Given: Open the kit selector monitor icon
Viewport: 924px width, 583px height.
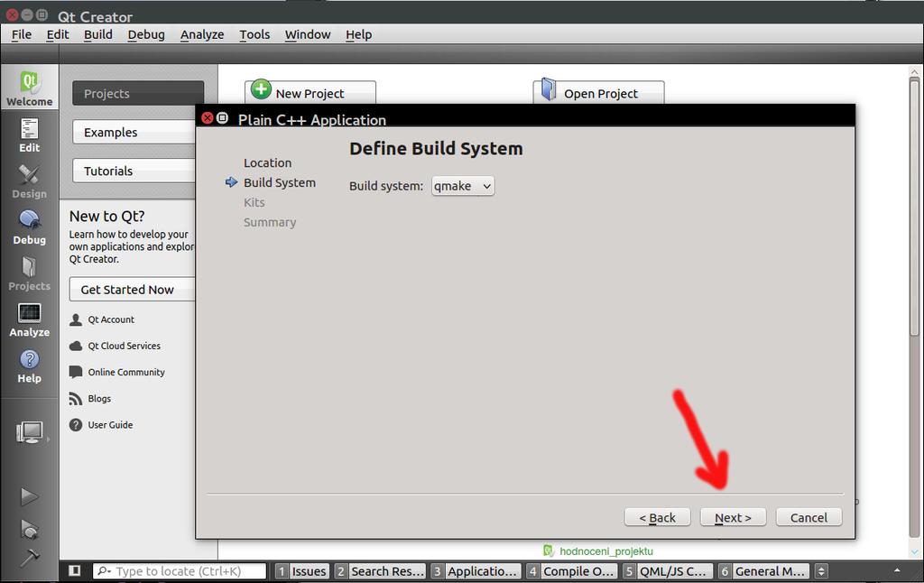Looking at the screenshot, I should point(30,433).
